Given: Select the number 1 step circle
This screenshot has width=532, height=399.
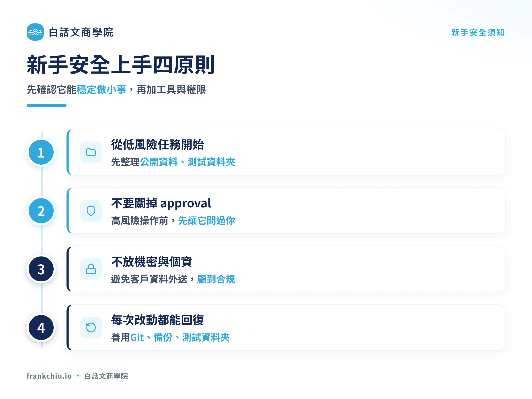Looking at the screenshot, I should tap(41, 152).
